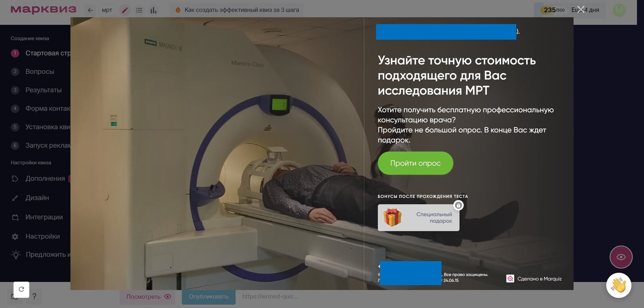The image size is (644, 308).
Task: Open the quiz list icon
Action: click(x=139, y=10)
